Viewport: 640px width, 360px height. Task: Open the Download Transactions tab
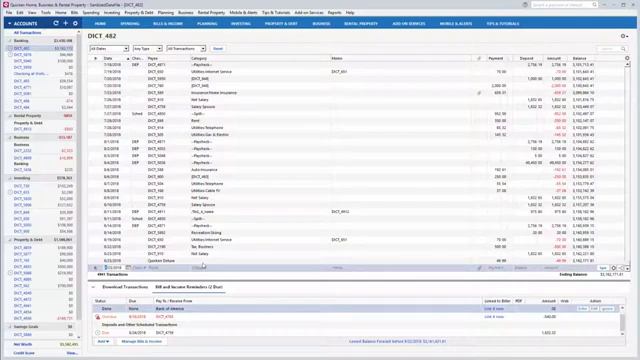(125, 287)
